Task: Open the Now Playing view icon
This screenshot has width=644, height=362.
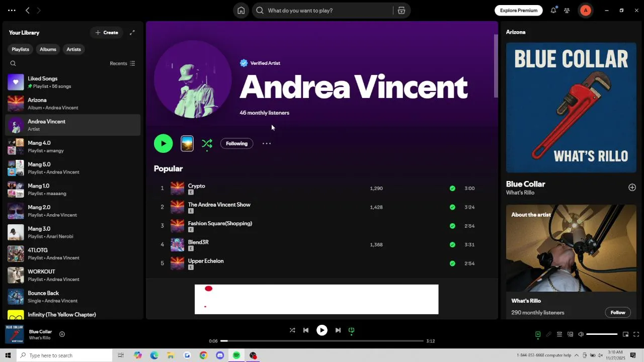Action: pos(538,334)
